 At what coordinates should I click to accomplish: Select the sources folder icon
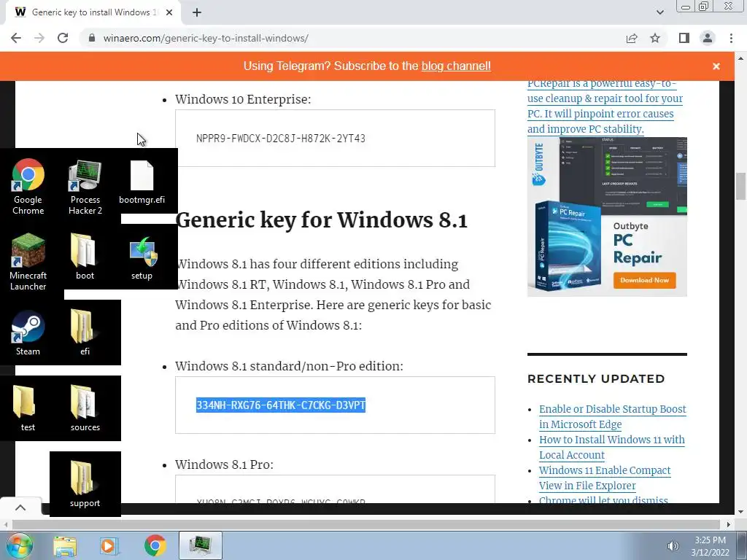tap(85, 408)
